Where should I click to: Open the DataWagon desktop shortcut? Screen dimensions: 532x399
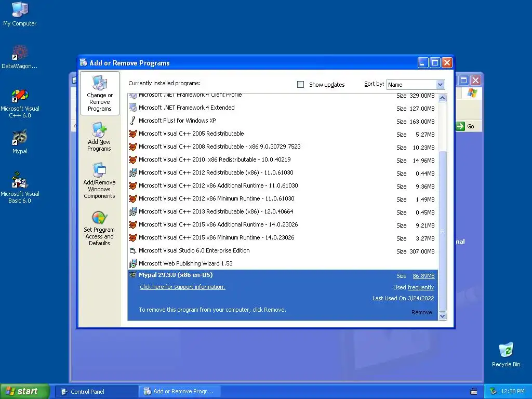click(x=20, y=57)
